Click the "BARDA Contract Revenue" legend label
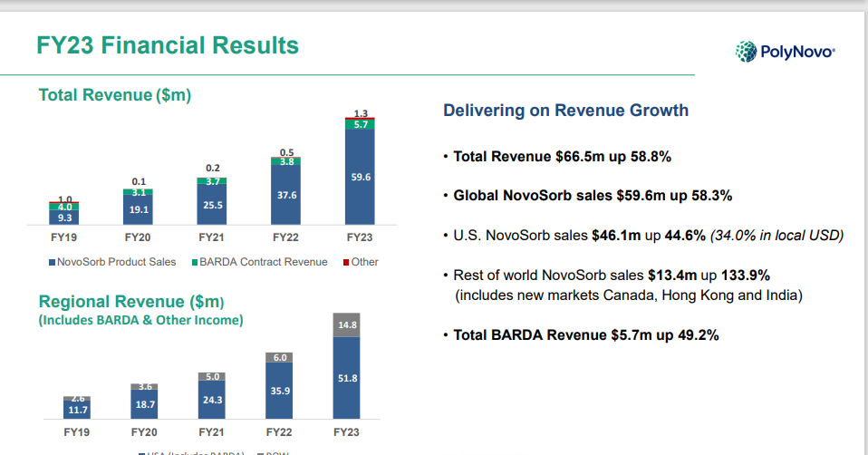Image resolution: width=868 pixels, height=455 pixels. tap(264, 262)
